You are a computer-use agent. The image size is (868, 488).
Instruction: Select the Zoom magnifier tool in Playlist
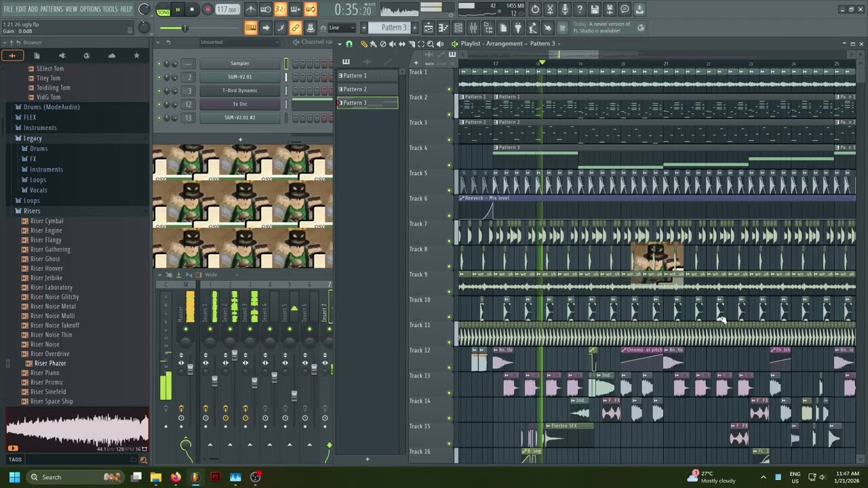coord(431,43)
